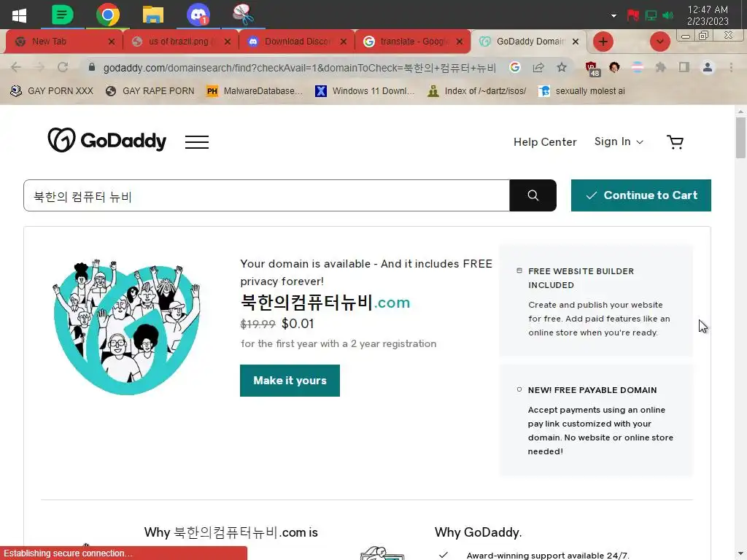The width and height of the screenshot is (747, 560).
Task: Close the translate - Google tab
Action: 460,42
